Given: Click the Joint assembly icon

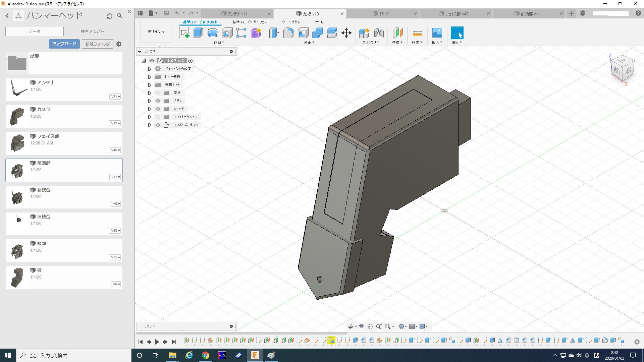Looking at the screenshot, I should click(x=379, y=33).
